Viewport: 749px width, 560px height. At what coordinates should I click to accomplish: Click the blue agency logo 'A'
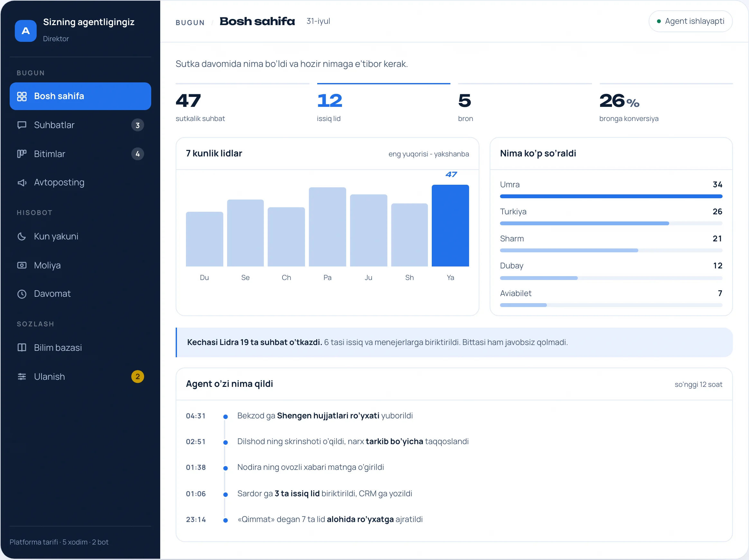(x=26, y=31)
